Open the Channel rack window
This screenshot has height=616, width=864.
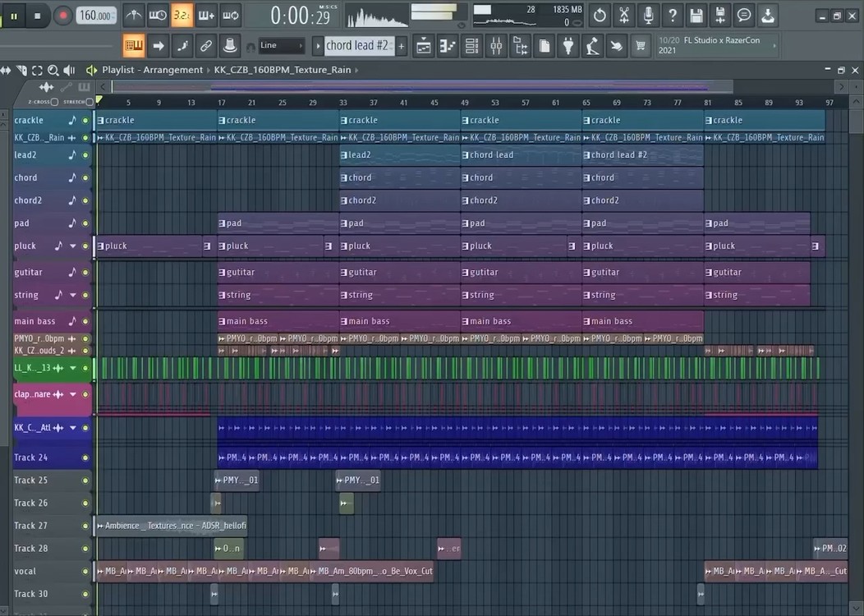click(472, 46)
